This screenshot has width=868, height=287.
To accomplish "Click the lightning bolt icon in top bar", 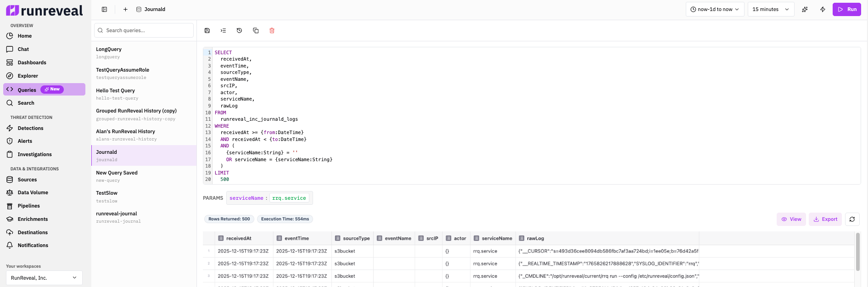I will pos(823,9).
